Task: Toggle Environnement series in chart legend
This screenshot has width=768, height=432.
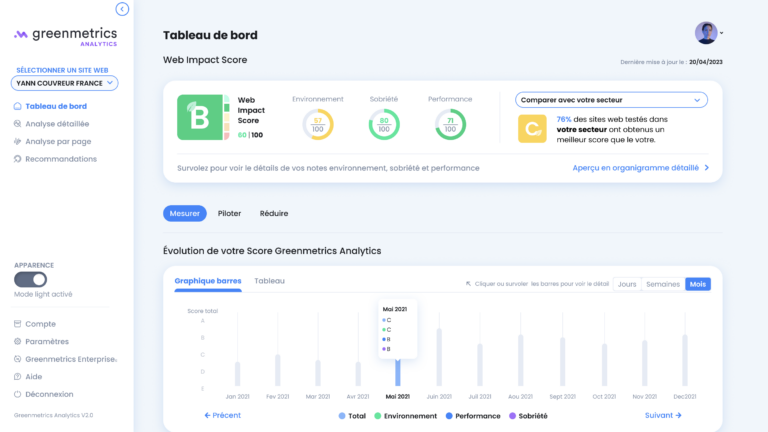Action: pos(405,416)
